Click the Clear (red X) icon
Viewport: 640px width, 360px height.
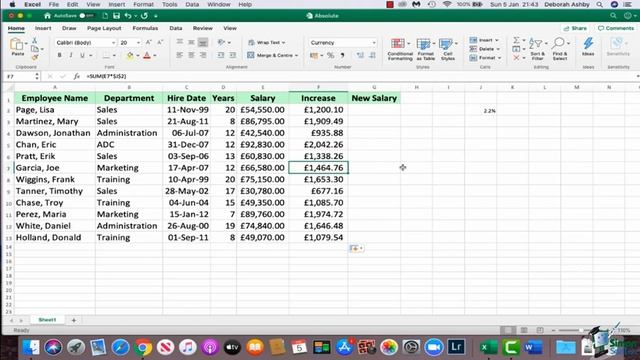coord(516,58)
